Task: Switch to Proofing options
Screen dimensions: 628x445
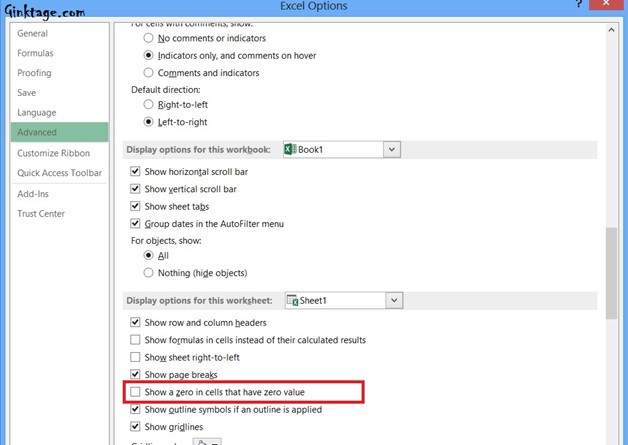Action: 34,73
